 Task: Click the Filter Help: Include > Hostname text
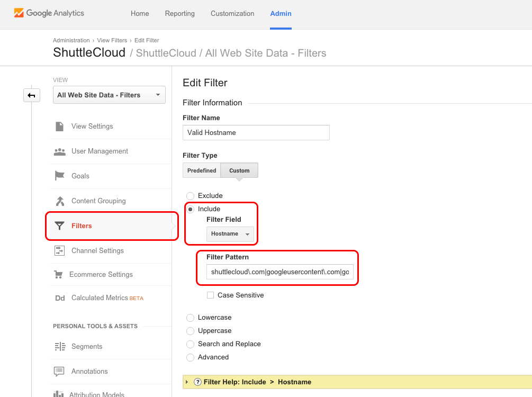(257, 382)
